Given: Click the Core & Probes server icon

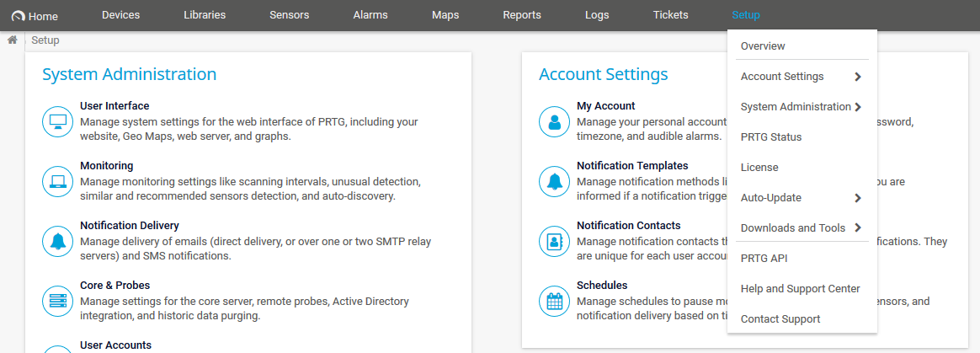Looking at the screenshot, I should pos(58,301).
